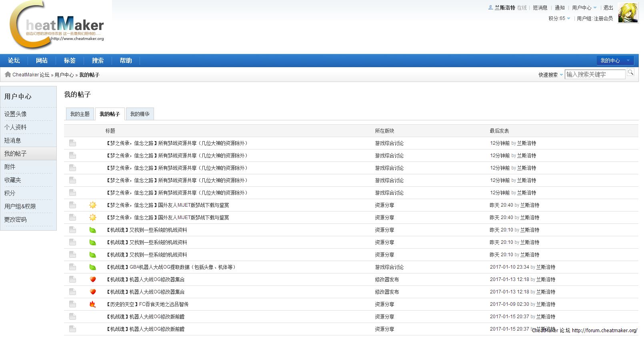Switch to the 我的精华 tab
644x337 pixels.
(140, 114)
